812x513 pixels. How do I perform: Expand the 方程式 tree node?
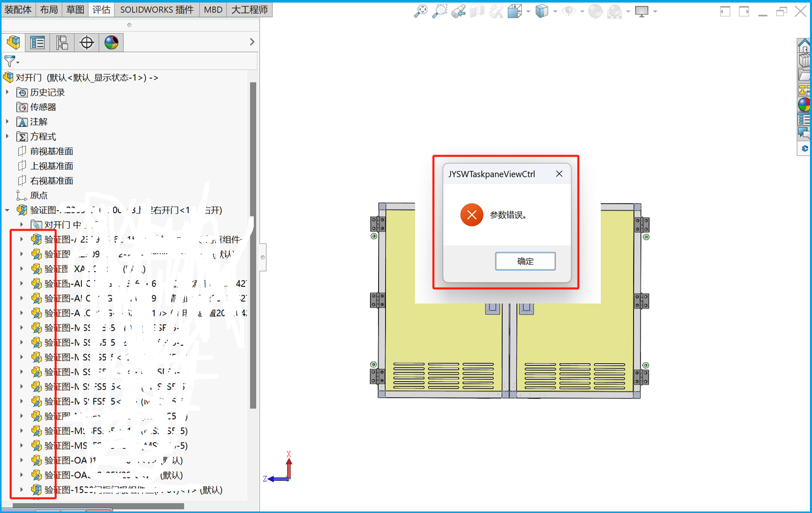click(x=8, y=137)
